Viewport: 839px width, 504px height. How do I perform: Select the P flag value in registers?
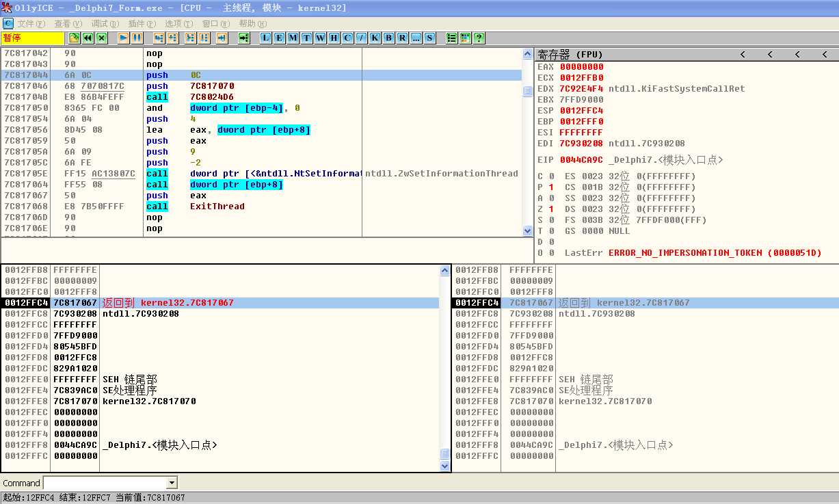(551, 187)
